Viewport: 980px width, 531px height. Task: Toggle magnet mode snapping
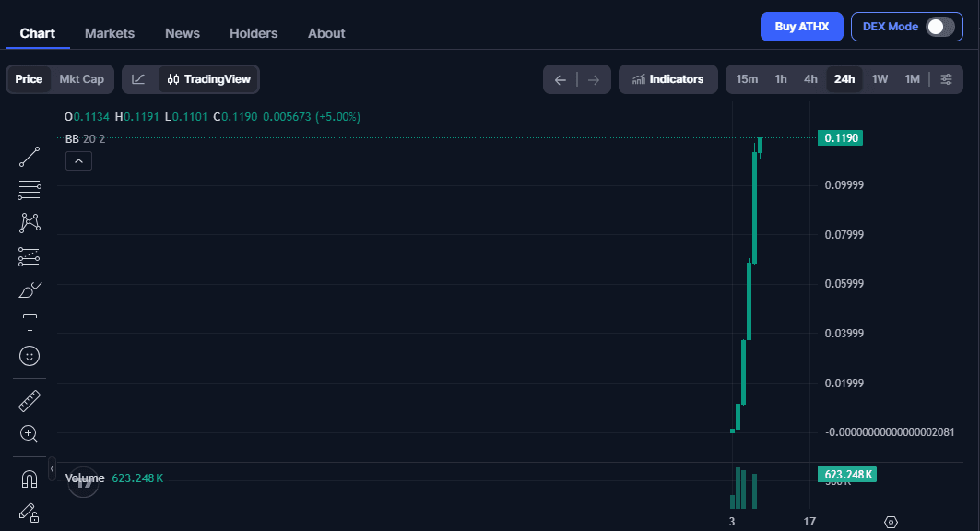click(x=30, y=479)
